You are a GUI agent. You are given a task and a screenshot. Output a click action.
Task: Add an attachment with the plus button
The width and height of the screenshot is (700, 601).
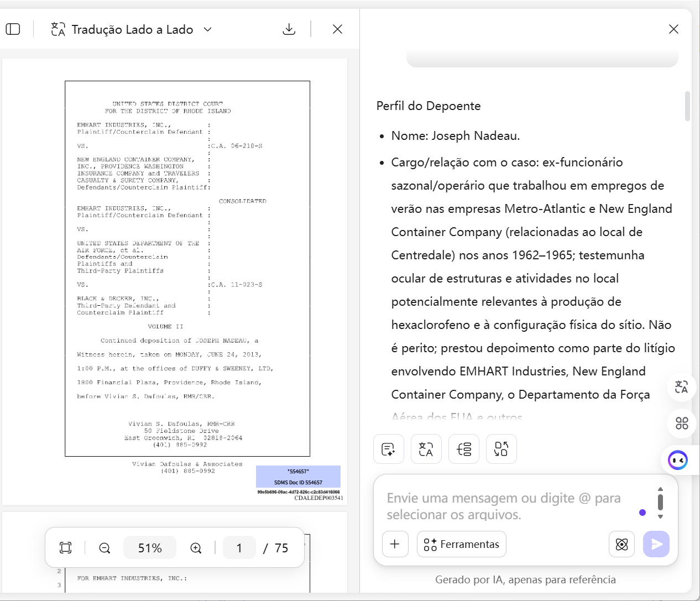click(x=395, y=545)
